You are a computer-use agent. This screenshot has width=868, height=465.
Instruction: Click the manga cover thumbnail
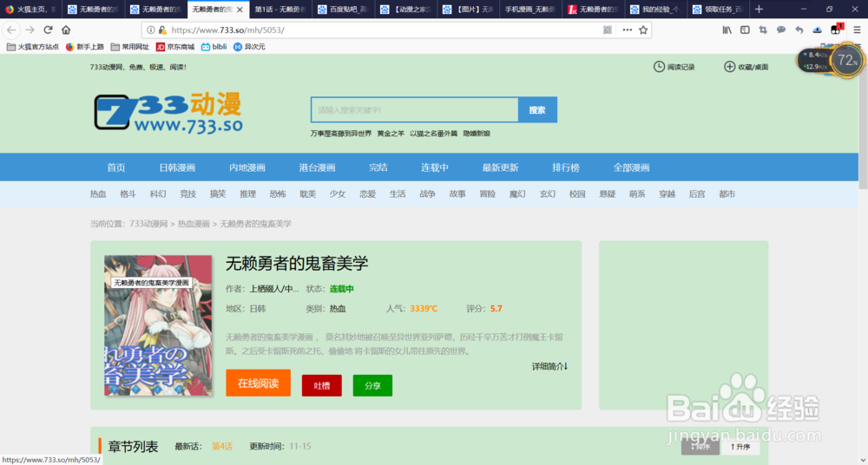click(x=158, y=325)
